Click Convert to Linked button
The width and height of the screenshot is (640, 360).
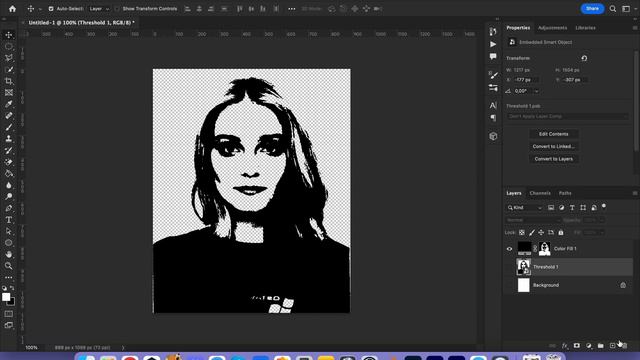[553, 147]
